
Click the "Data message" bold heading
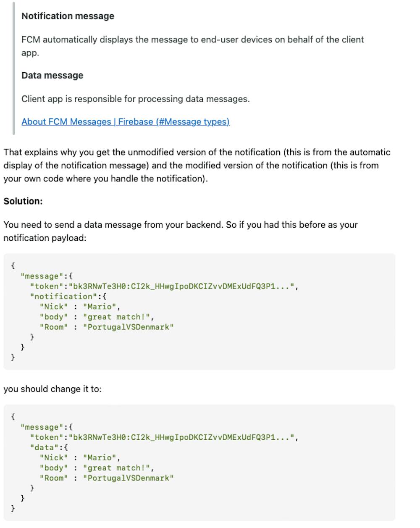[x=52, y=76]
